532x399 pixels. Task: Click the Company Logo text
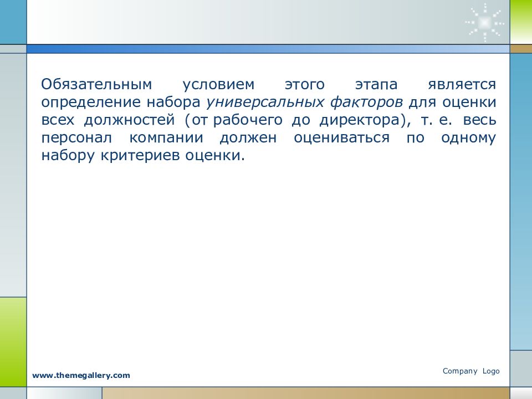click(471, 371)
